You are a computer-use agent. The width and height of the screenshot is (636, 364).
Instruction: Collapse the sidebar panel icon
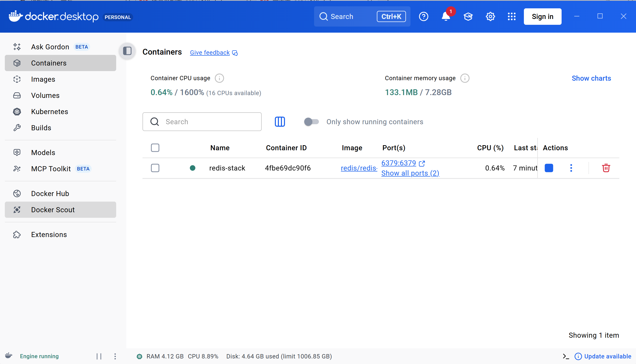tap(127, 51)
